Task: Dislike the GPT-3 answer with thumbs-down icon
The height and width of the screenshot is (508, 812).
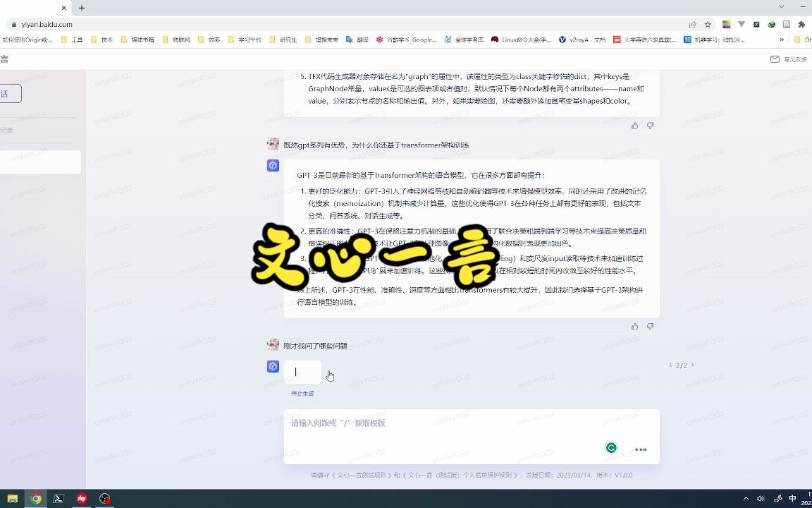Action: 650,326
